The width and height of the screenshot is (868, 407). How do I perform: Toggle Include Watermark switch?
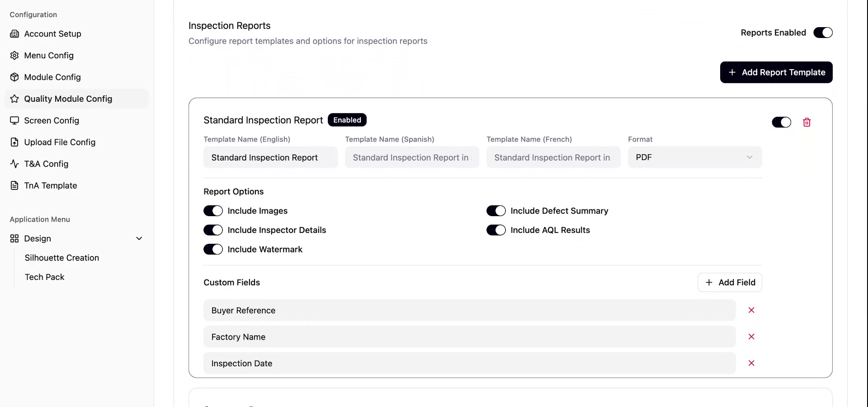[x=213, y=250]
